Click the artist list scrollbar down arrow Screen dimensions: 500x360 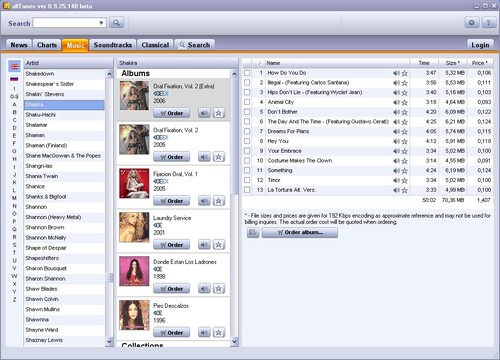pos(109,341)
